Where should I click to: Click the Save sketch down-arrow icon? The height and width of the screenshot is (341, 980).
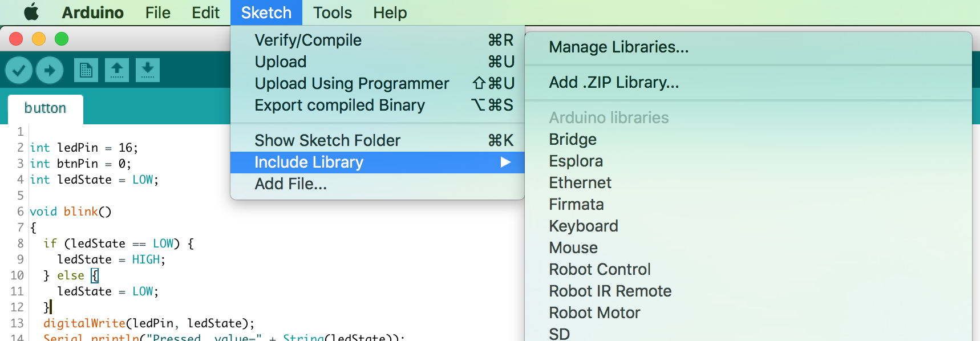tap(148, 70)
